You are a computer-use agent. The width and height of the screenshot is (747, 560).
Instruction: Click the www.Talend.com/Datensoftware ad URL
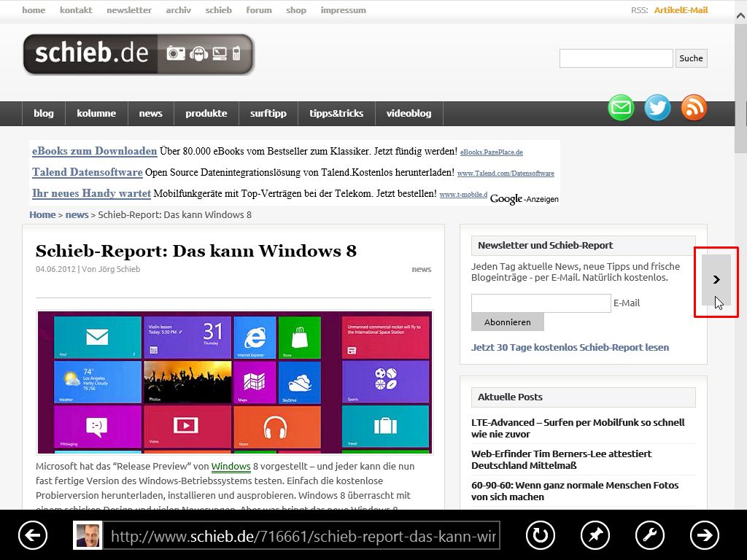506,174
